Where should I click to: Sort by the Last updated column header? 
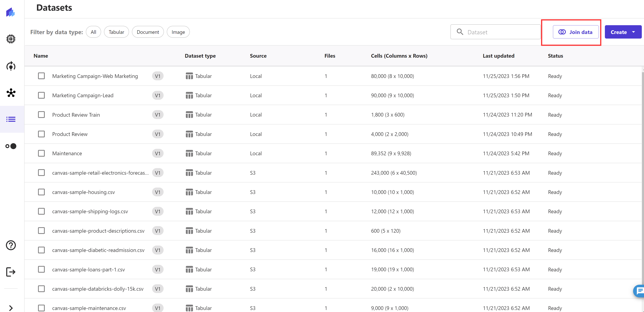pos(499,56)
